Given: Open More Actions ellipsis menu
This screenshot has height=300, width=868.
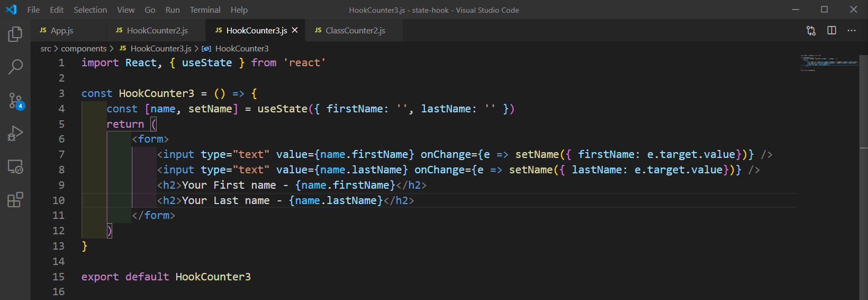Looking at the screenshot, I should pos(852,31).
